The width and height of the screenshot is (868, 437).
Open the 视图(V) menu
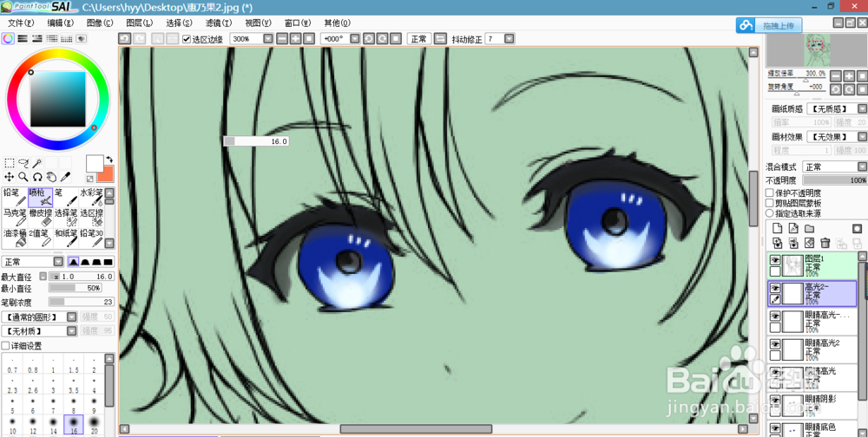[259, 23]
